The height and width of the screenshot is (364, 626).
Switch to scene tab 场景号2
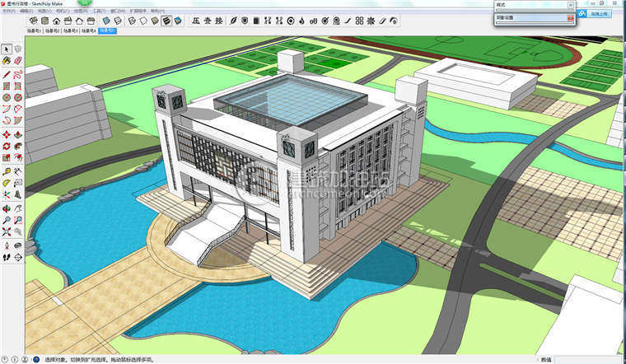click(x=52, y=30)
